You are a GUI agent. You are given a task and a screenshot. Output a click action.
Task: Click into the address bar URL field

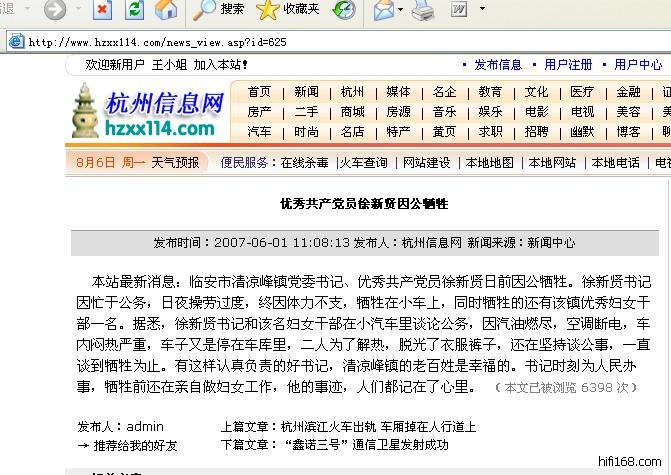point(300,42)
